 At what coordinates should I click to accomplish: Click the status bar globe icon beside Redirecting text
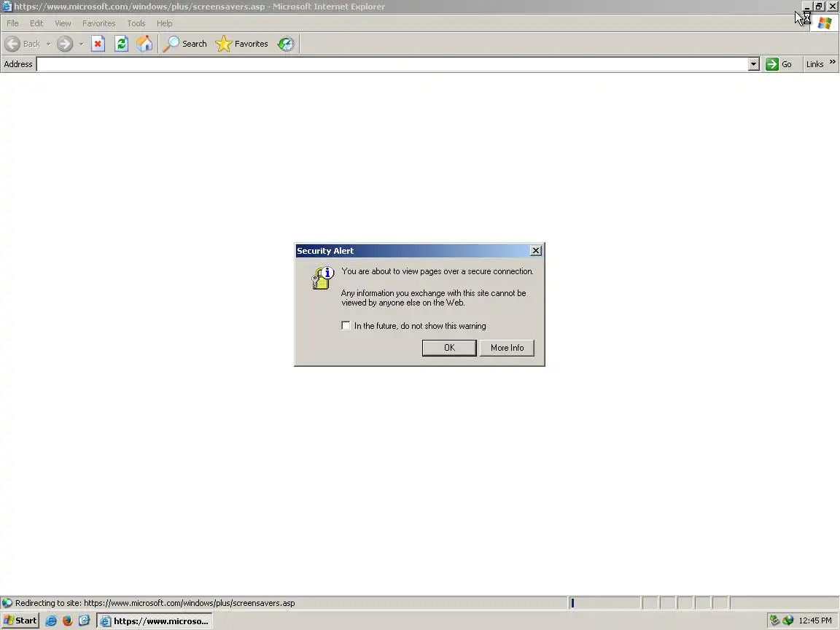coord(7,603)
